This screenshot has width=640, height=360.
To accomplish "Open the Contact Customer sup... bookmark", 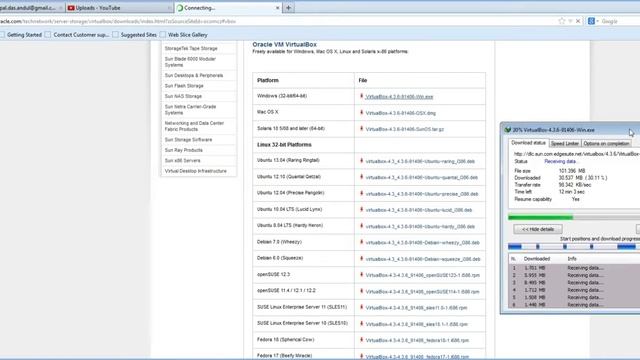I will 77,35.
